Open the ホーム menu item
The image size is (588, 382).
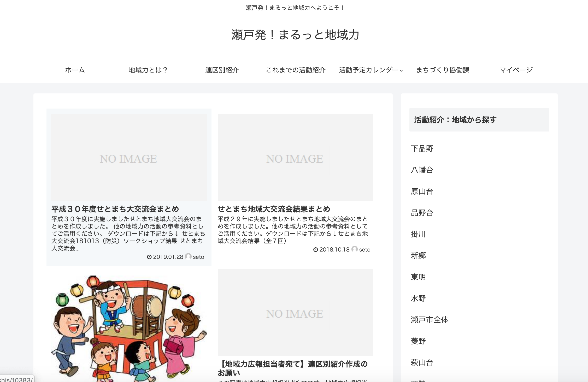tap(75, 70)
